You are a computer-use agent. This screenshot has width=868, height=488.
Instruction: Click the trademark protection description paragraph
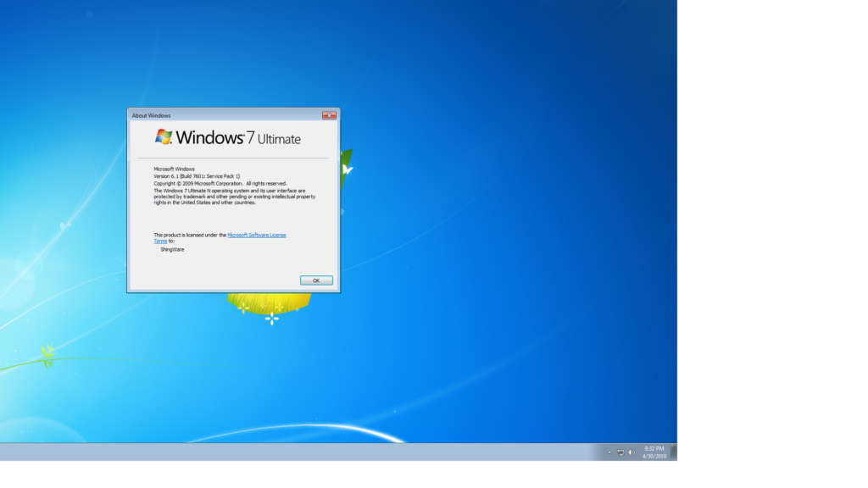pyautogui.click(x=234, y=197)
